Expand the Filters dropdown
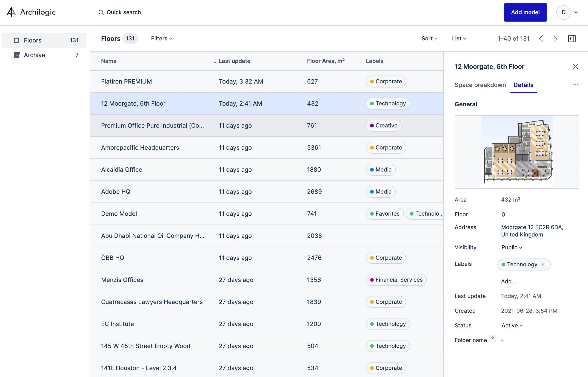The height and width of the screenshot is (377, 588). (x=162, y=38)
